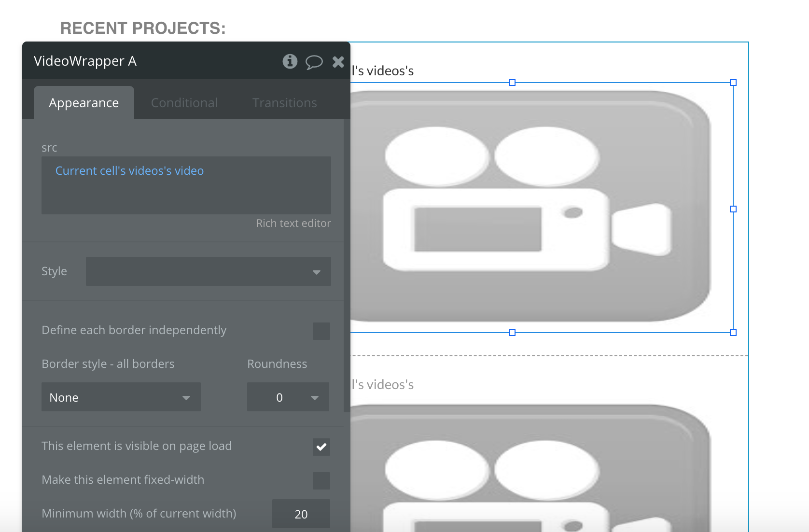Uncheck 'This element is visible on page load'
This screenshot has width=809, height=532.
click(321, 447)
